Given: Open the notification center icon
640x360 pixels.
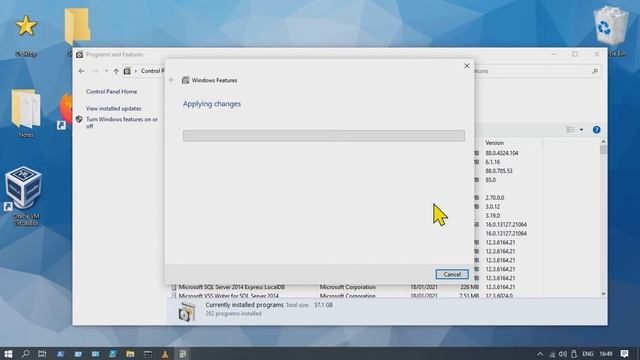Looking at the screenshot, I should click(x=624, y=354).
